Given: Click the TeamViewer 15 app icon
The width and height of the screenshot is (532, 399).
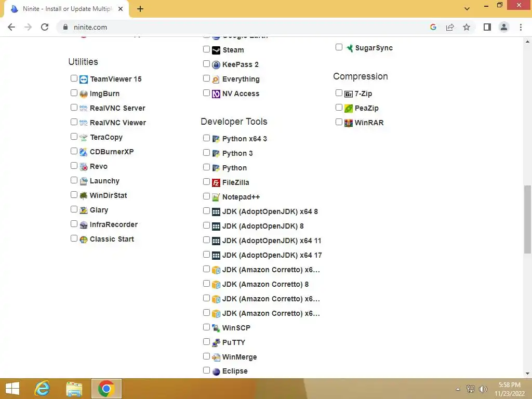Looking at the screenshot, I should click(x=84, y=79).
